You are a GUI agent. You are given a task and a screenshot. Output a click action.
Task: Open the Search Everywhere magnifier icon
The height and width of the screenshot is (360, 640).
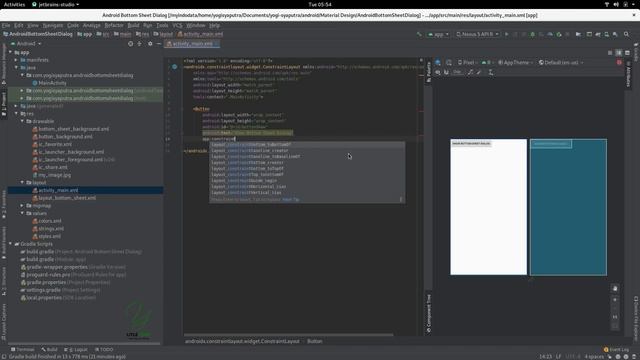tap(626, 34)
